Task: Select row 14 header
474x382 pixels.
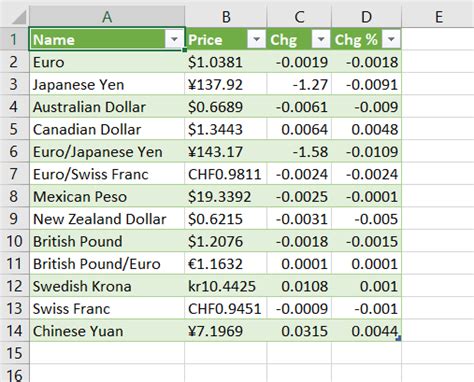Action: pyautogui.click(x=14, y=331)
